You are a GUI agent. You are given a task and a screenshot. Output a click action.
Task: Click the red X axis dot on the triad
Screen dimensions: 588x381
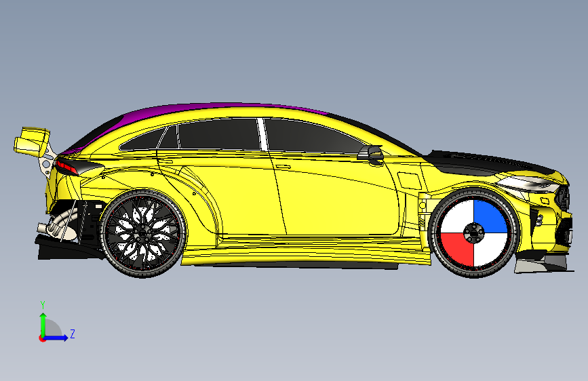[x=41, y=338]
